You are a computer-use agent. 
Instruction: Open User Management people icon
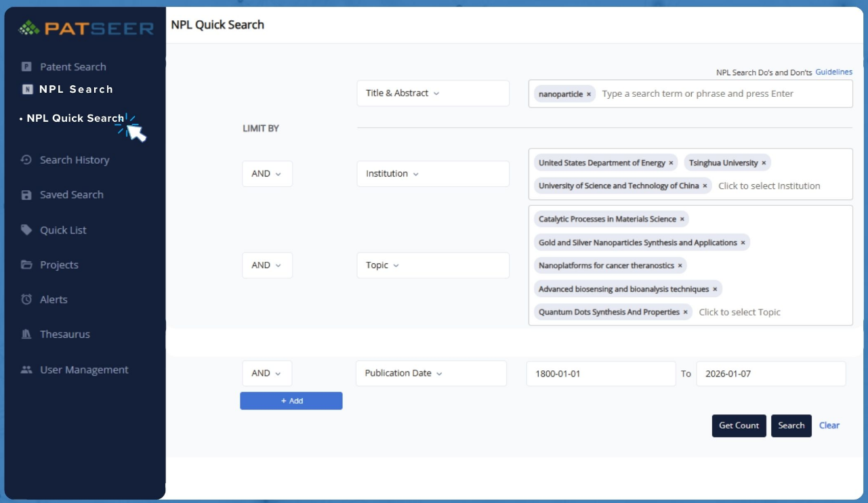pos(26,370)
